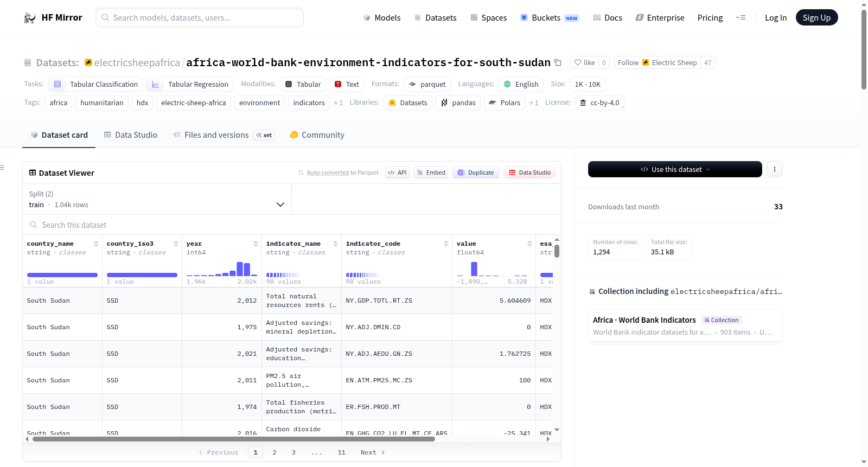Copy dataset name with the copy icon
The width and height of the screenshot is (868, 467).
point(558,62)
